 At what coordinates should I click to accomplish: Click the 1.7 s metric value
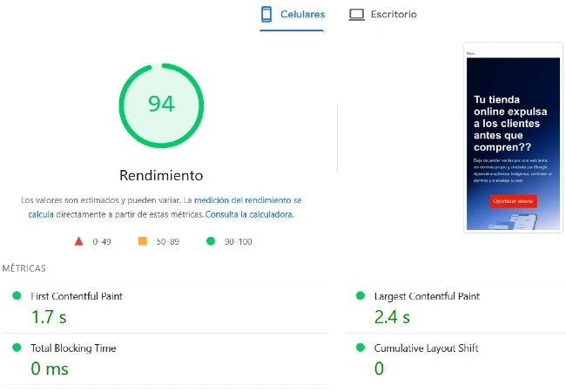pyautogui.click(x=49, y=317)
